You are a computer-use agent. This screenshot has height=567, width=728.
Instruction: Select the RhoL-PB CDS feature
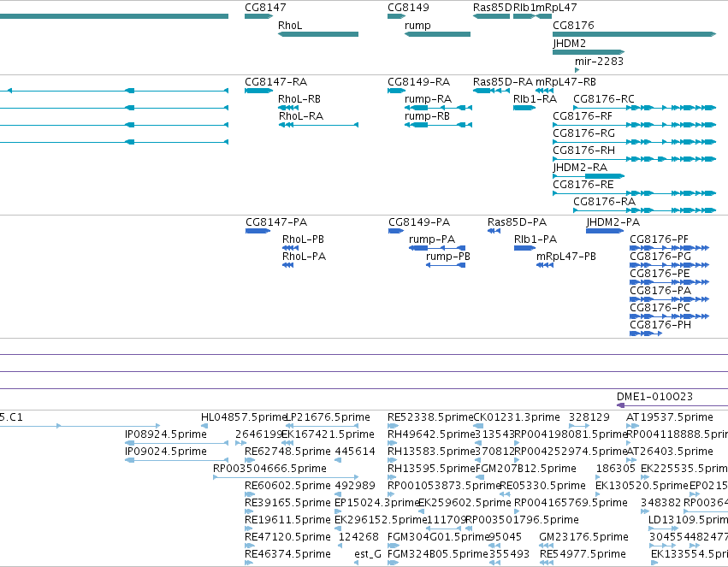pyautogui.click(x=290, y=248)
